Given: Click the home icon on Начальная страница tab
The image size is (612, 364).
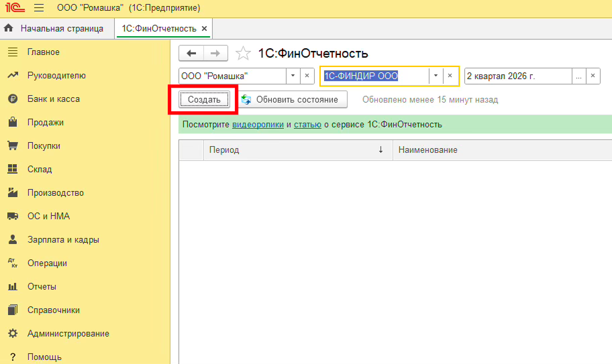Looking at the screenshot, I should pos(9,28).
